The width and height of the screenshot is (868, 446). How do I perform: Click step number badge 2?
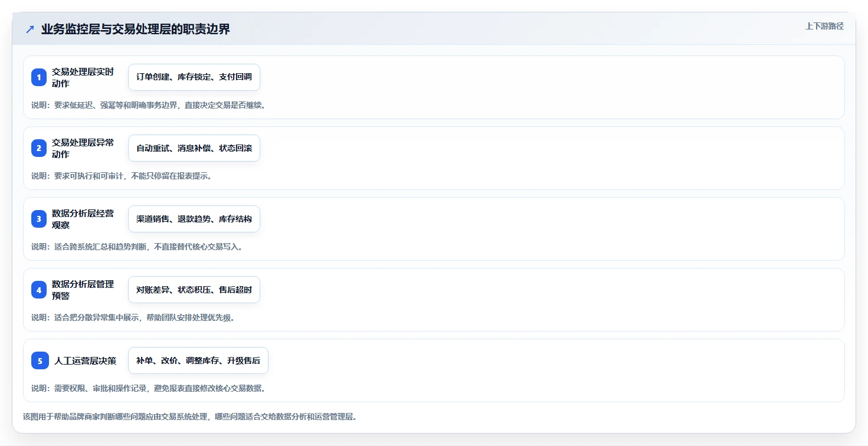[39, 148]
